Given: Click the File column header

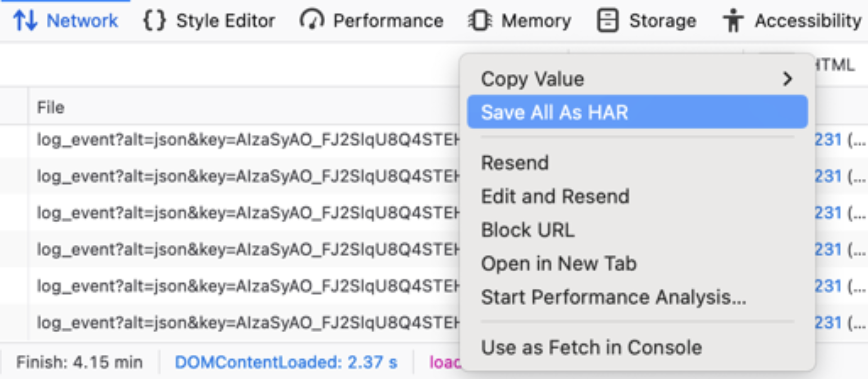Looking at the screenshot, I should tap(51, 107).
